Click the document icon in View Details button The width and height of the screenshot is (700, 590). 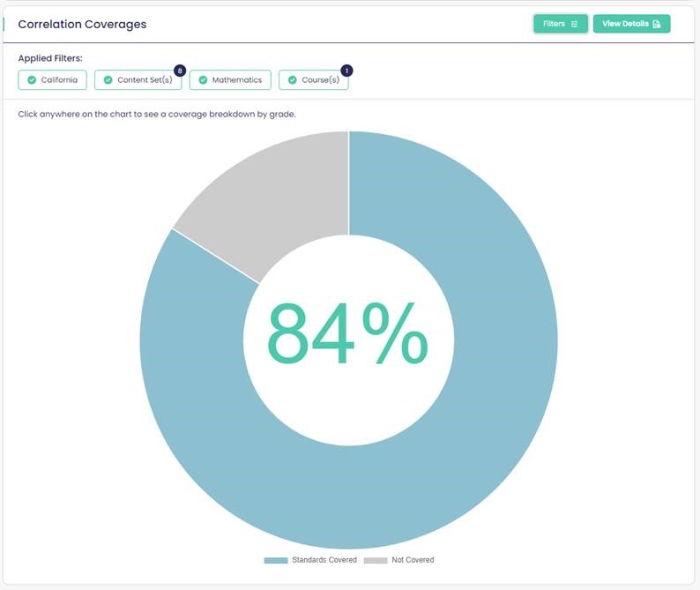click(657, 24)
